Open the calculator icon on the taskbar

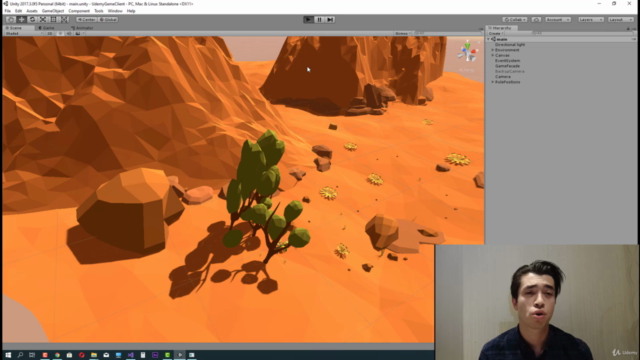[143, 355]
